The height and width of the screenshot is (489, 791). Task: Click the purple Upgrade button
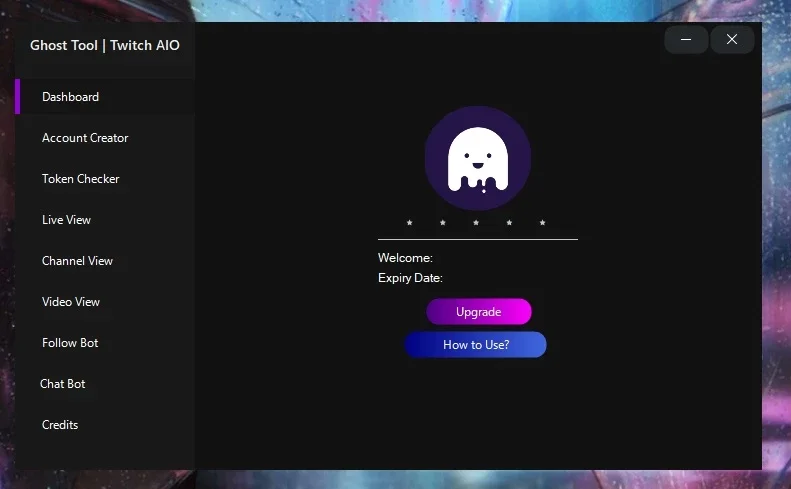[479, 312]
